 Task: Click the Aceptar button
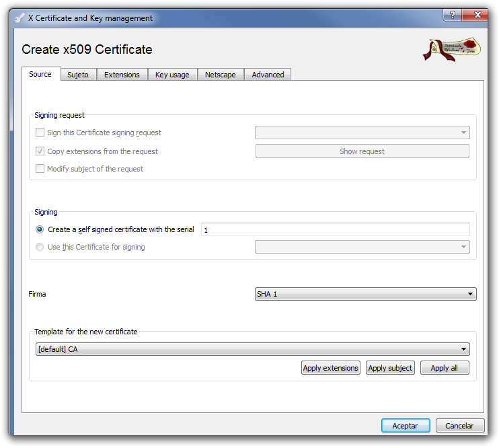click(x=405, y=426)
